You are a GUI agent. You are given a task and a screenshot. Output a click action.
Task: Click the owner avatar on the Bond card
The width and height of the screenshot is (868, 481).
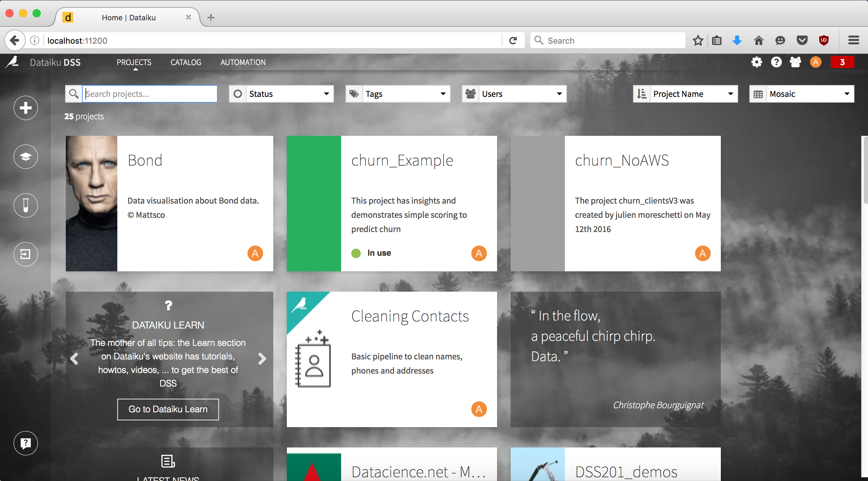(255, 253)
